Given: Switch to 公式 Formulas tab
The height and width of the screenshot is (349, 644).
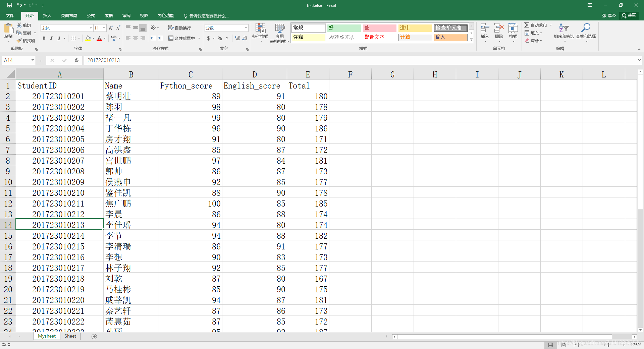Looking at the screenshot, I should pyautogui.click(x=91, y=16).
